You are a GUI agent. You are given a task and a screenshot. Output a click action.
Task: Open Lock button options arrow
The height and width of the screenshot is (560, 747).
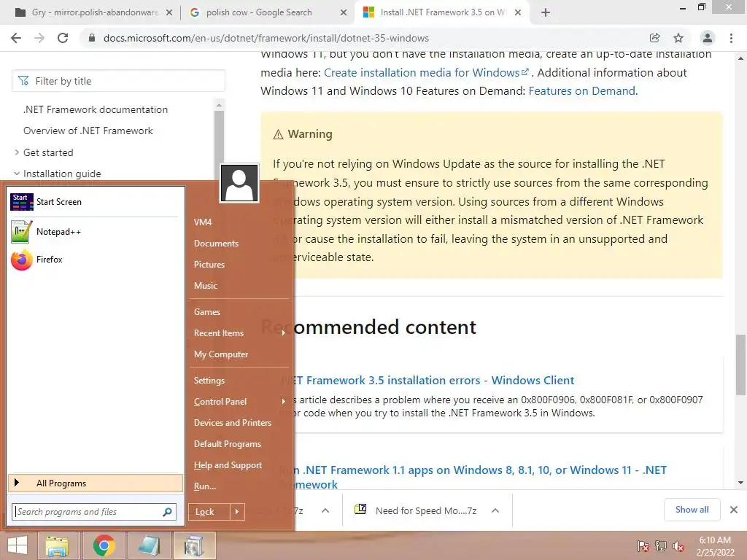point(237,512)
